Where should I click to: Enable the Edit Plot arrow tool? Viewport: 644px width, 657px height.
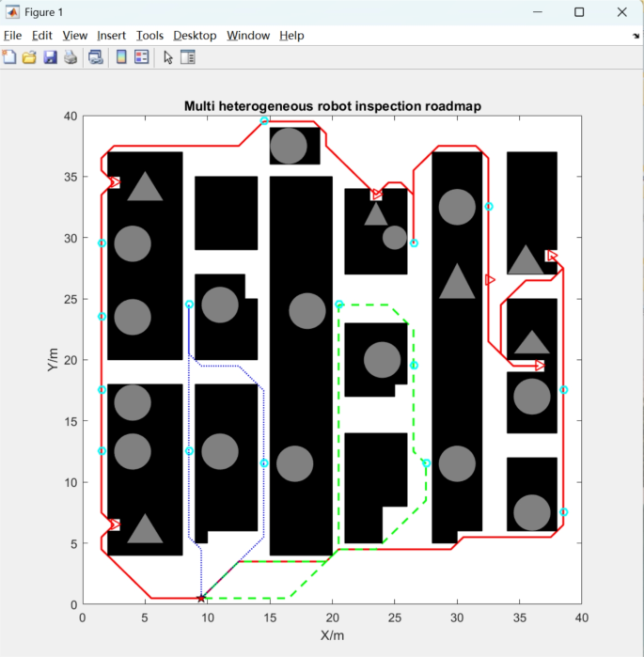pos(168,57)
